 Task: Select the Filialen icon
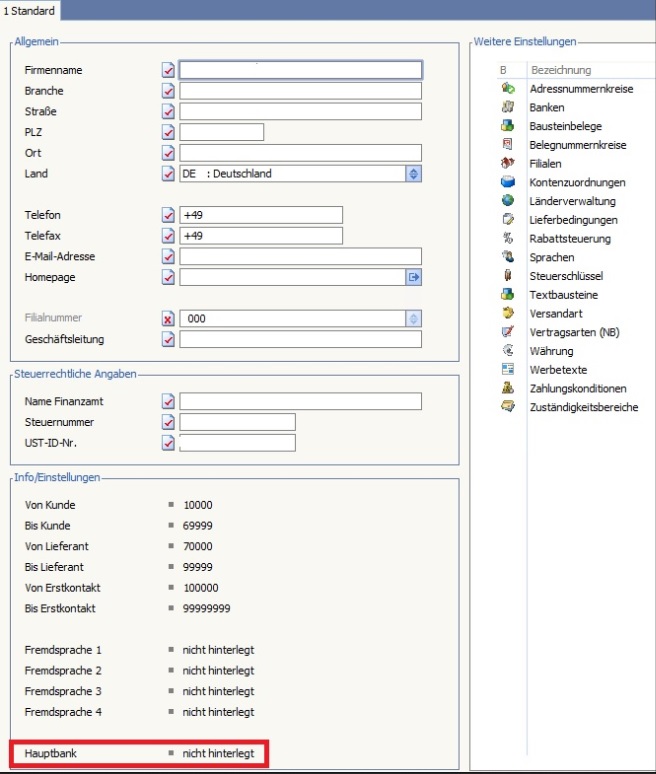tap(507, 163)
